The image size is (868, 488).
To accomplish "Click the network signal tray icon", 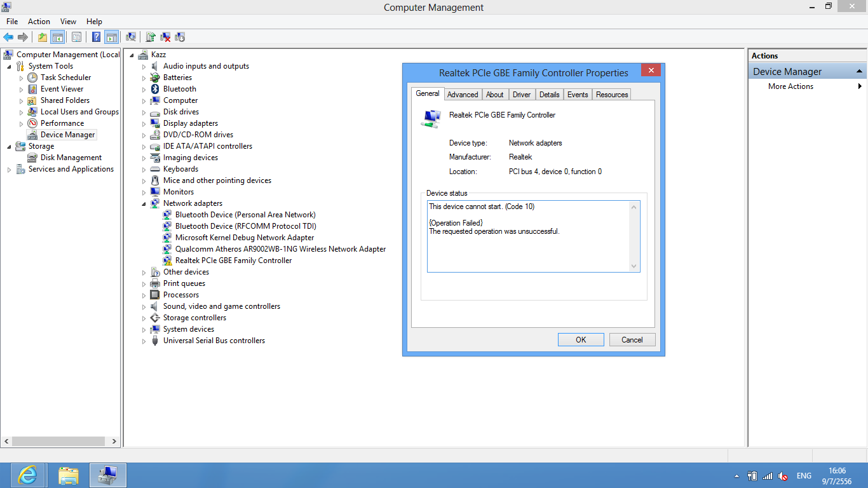I will pyautogui.click(x=768, y=476).
